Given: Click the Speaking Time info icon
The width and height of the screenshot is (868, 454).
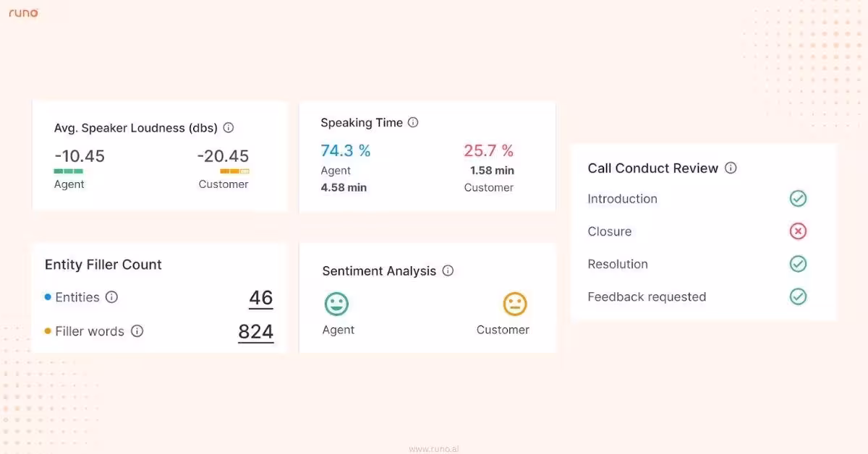Looking at the screenshot, I should pyautogui.click(x=413, y=123).
